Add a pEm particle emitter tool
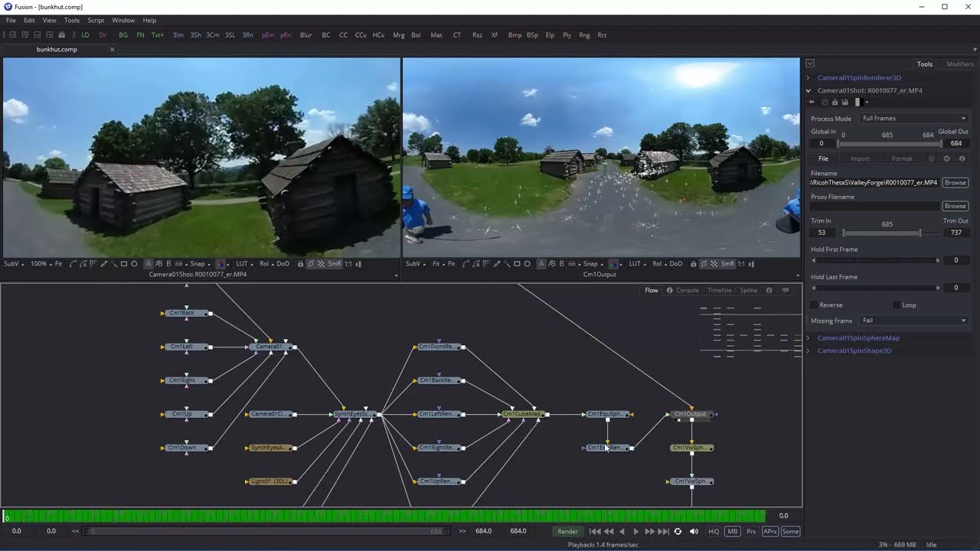Viewport: 980px width, 551px height. pos(268,35)
